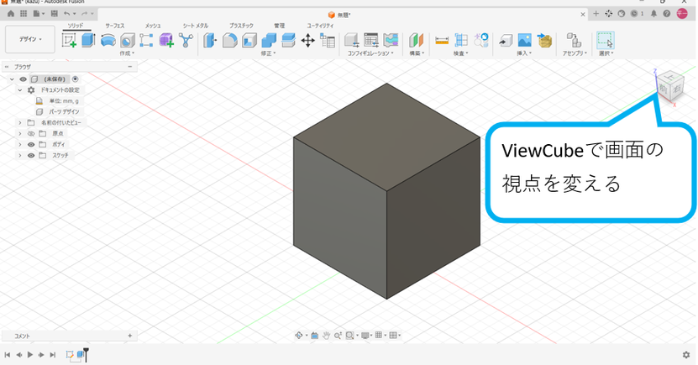
Task: Select the Shell tool
Action: point(249,41)
